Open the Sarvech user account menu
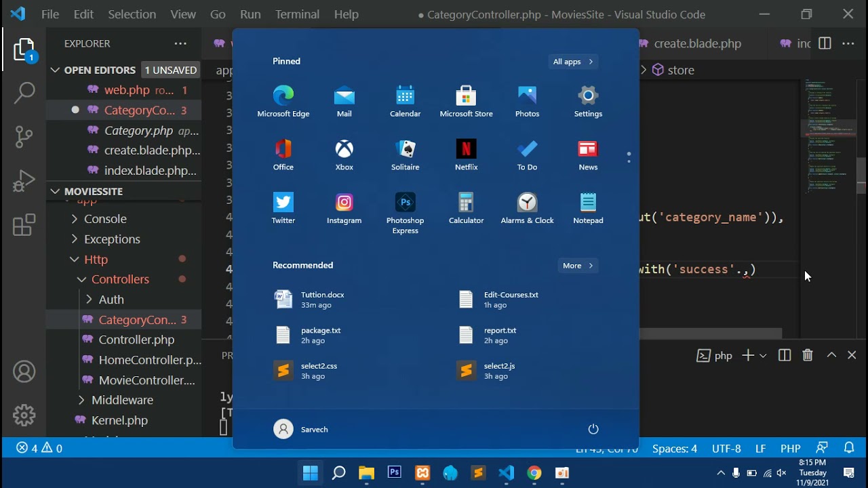 tap(301, 429)
